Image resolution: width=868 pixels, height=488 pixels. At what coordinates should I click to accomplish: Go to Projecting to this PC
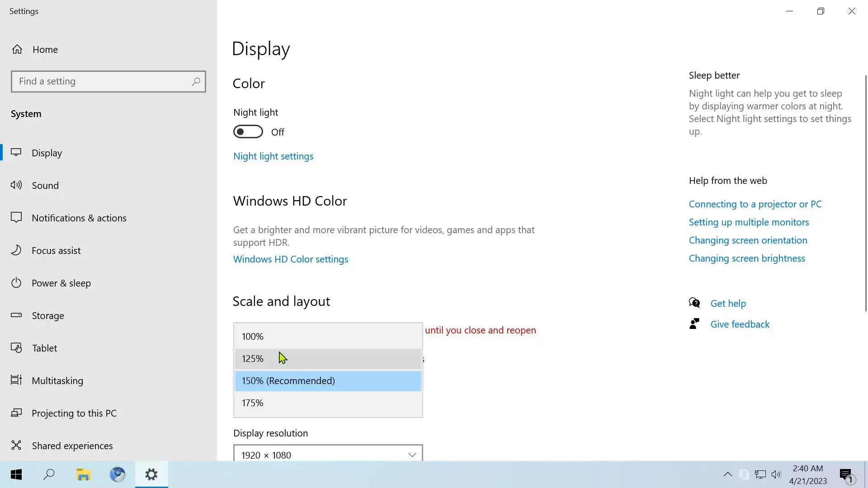[74, 413]
